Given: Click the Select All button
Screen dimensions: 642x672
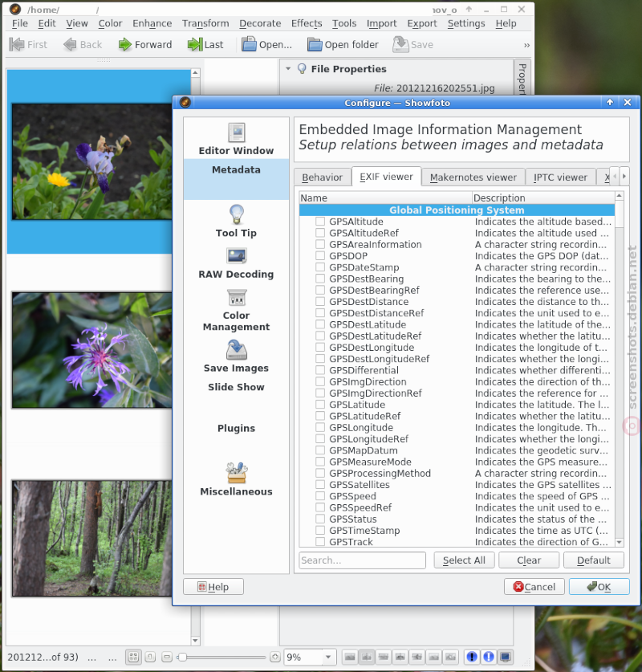Looking at the screenshot, I should click(464, 560).
